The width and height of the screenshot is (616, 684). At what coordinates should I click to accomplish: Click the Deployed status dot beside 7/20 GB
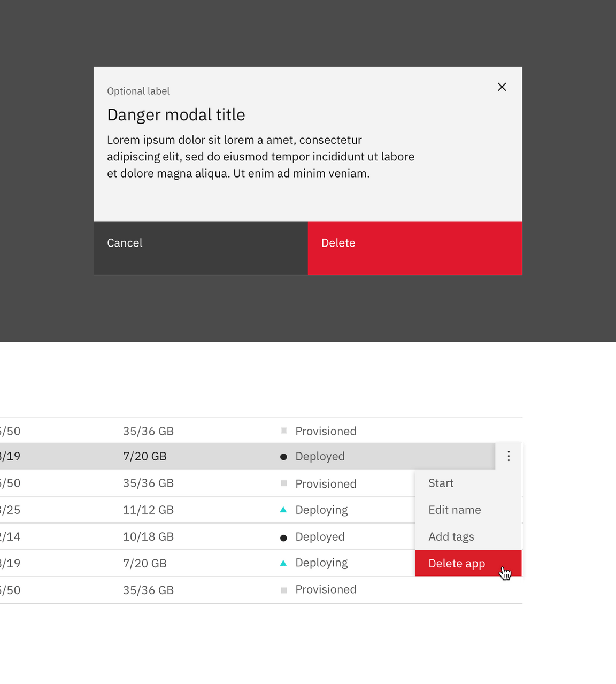(x=283, y=456)
